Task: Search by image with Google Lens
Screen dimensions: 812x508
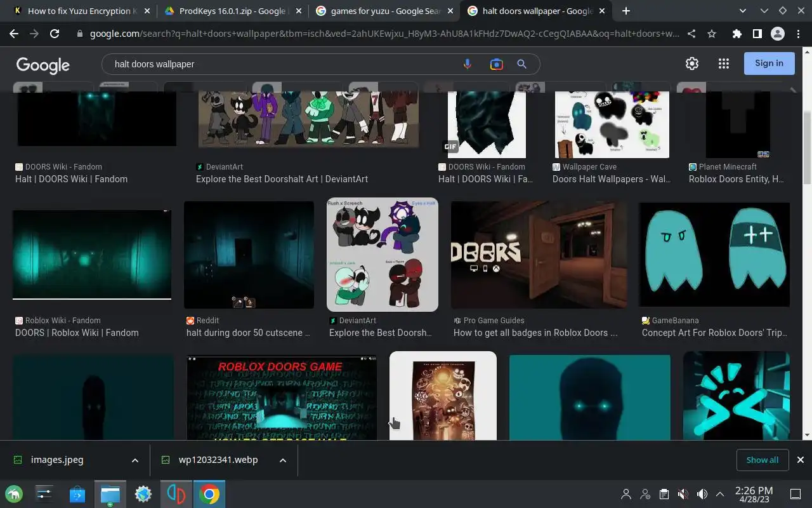Action: 496,64
